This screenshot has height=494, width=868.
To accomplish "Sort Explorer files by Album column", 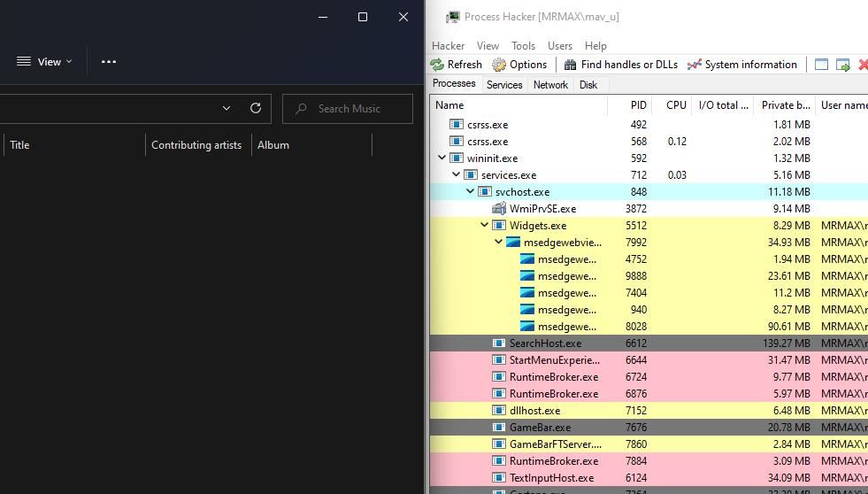I will tap(311, 145).
